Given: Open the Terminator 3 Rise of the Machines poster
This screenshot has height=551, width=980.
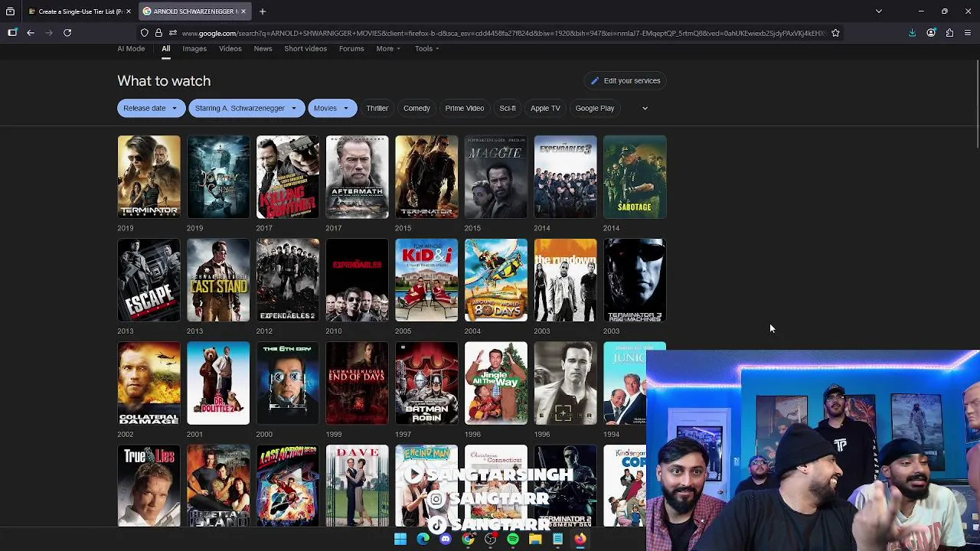Looking at the screenshot, I should 635,280.
